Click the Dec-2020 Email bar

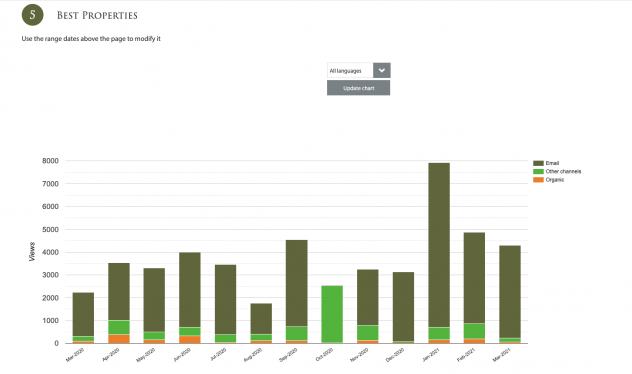pos(403,307)
